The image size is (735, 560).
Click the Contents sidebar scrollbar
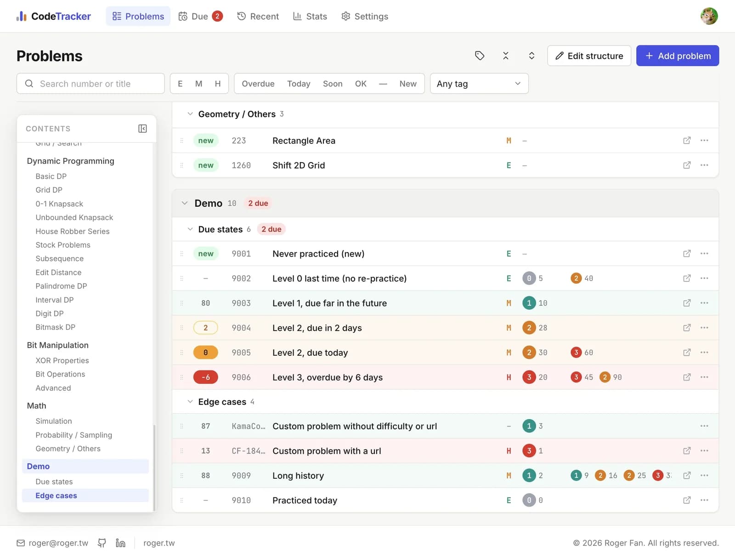[x=154, y=467]
